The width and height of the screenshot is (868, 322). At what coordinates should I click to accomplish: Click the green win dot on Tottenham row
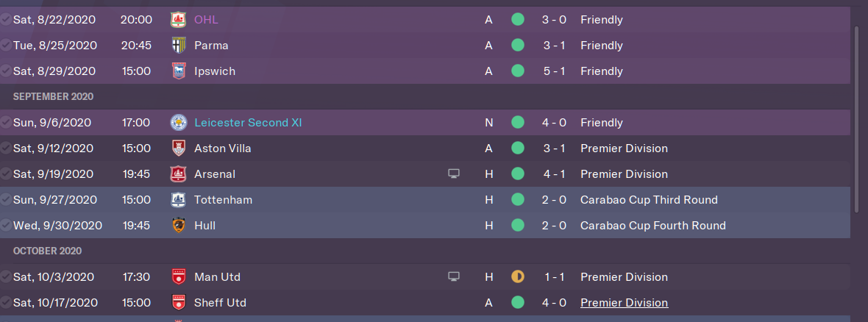pos(518,200)
